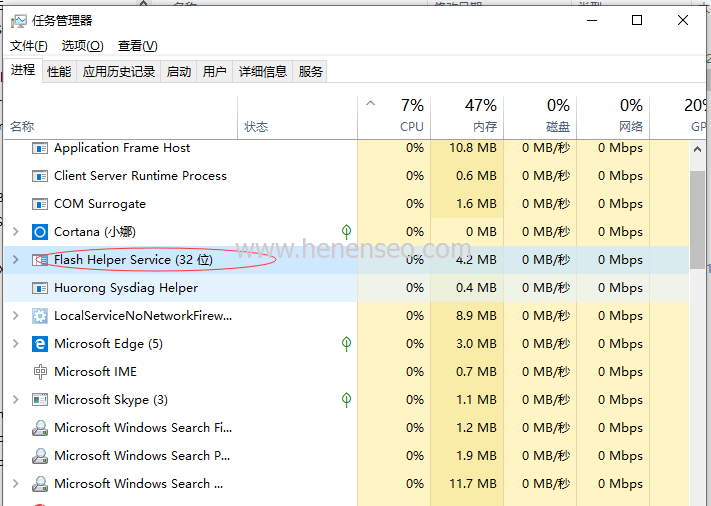Expand the Microsoft Skype (3) group

coord(15,400)
